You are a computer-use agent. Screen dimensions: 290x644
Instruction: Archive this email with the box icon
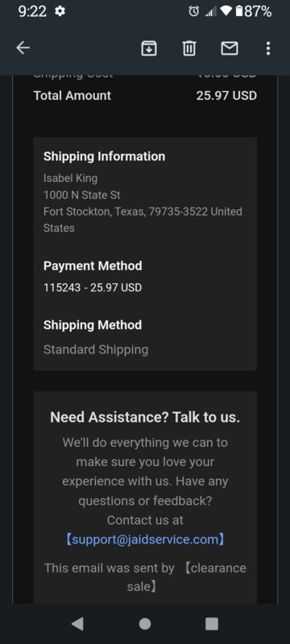coord(149,48)
